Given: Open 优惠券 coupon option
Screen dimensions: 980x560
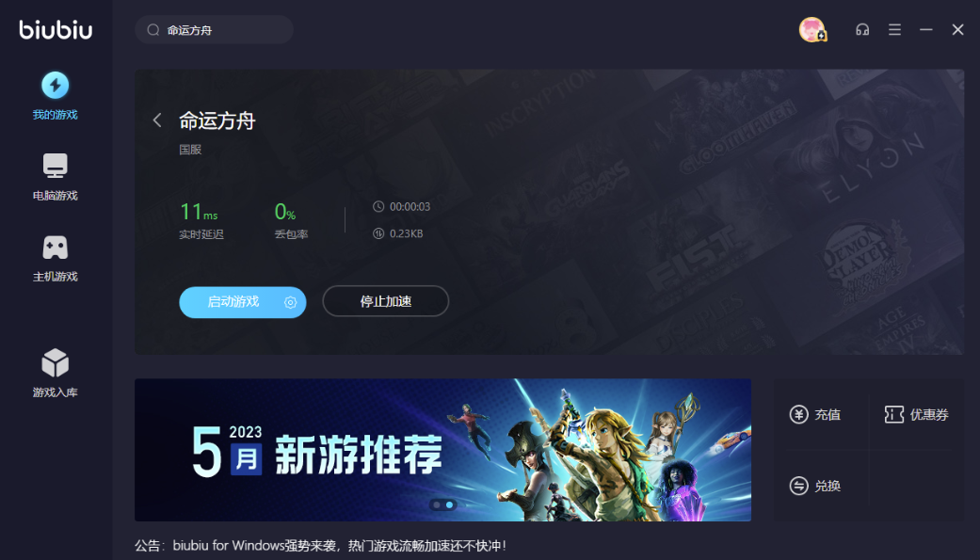Looking at the screenshot, I should [x=916, y=414].
